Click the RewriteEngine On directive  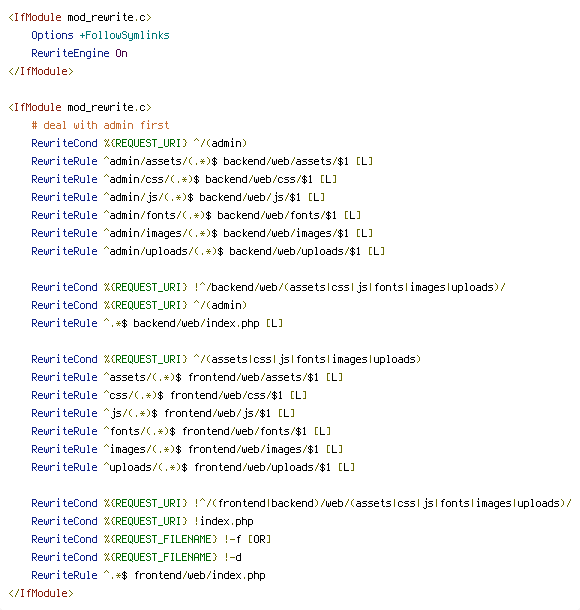pyautogui.click(x=79, y=53)
